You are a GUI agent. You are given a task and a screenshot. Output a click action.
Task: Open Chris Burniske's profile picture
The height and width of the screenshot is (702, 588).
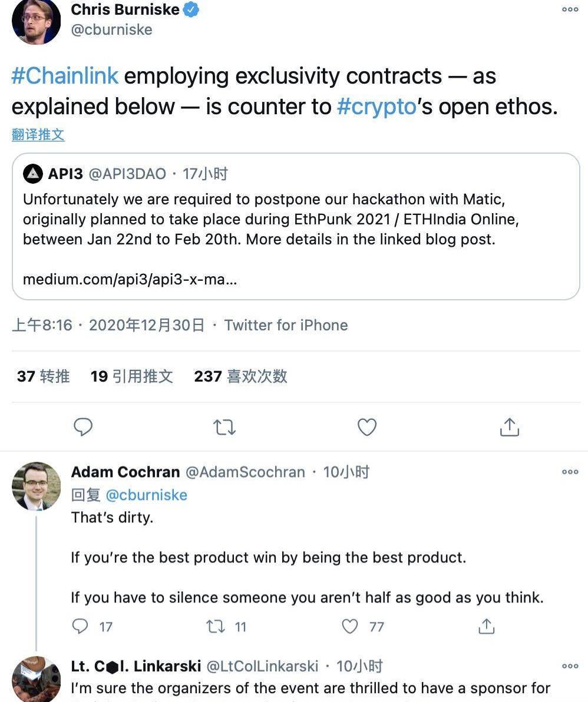tap(37, 20)
